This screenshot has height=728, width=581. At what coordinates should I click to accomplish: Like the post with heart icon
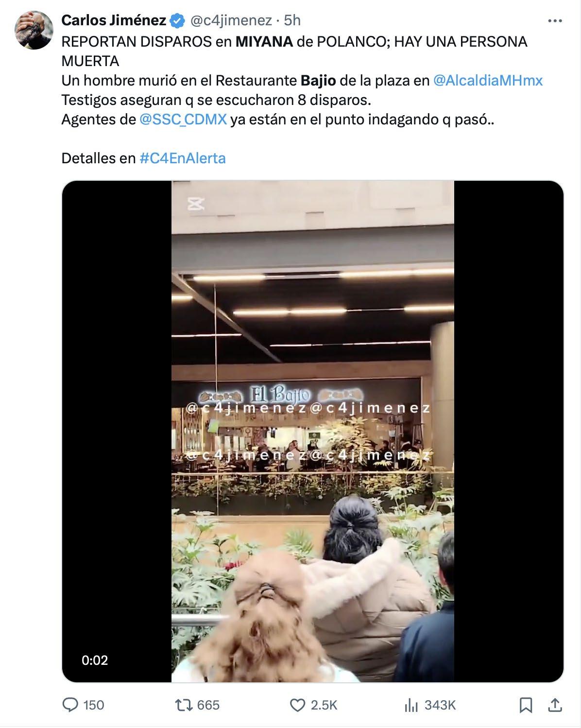click(297, 705)
